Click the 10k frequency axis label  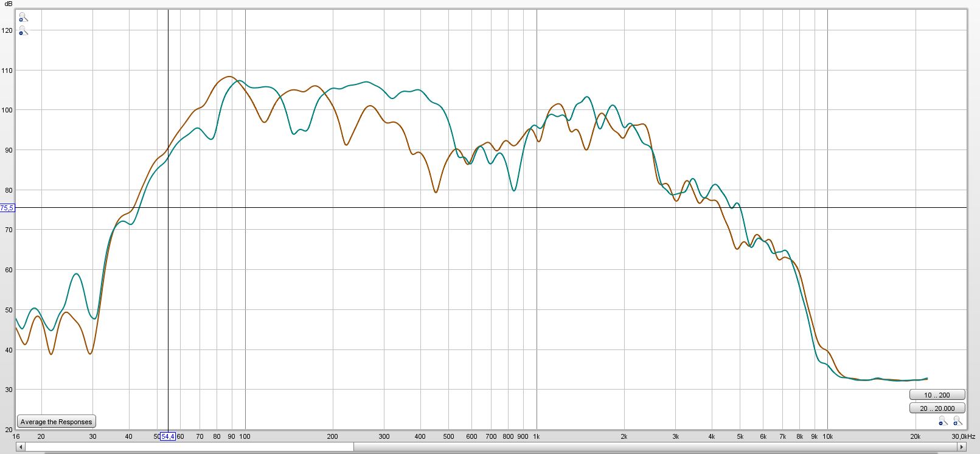click(827, 436)
